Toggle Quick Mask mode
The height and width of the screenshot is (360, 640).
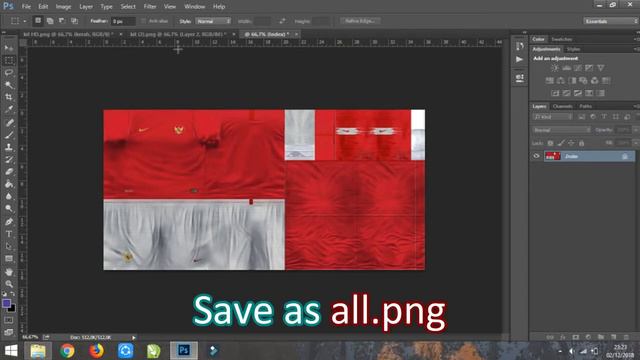coord(9,320)
